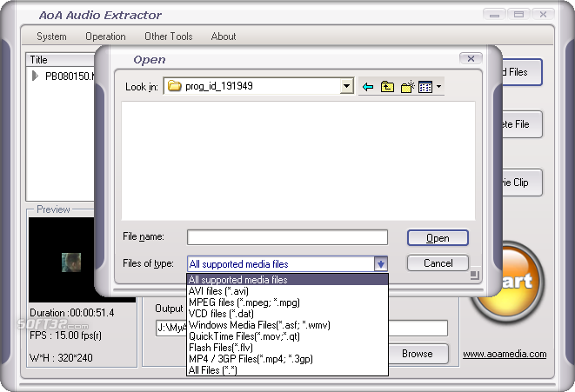Select AVI files (*.avi) filter
This screenshot has width=575, height=392.
pyautogui.click(x=287, y=291)
